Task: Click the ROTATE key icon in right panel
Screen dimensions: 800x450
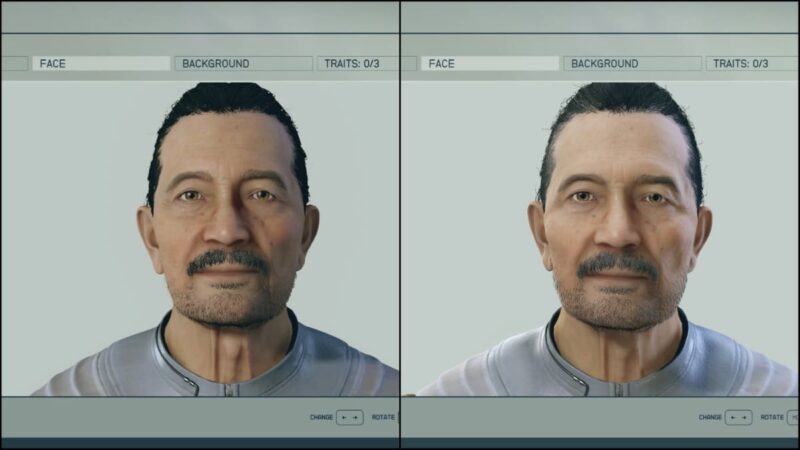Action: [x=794, y=417]
